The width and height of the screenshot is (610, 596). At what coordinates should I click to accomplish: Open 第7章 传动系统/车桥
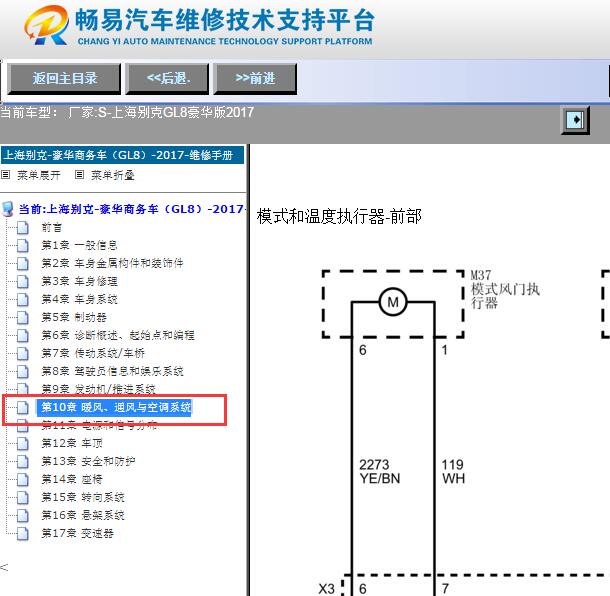(x=93, y=353)
